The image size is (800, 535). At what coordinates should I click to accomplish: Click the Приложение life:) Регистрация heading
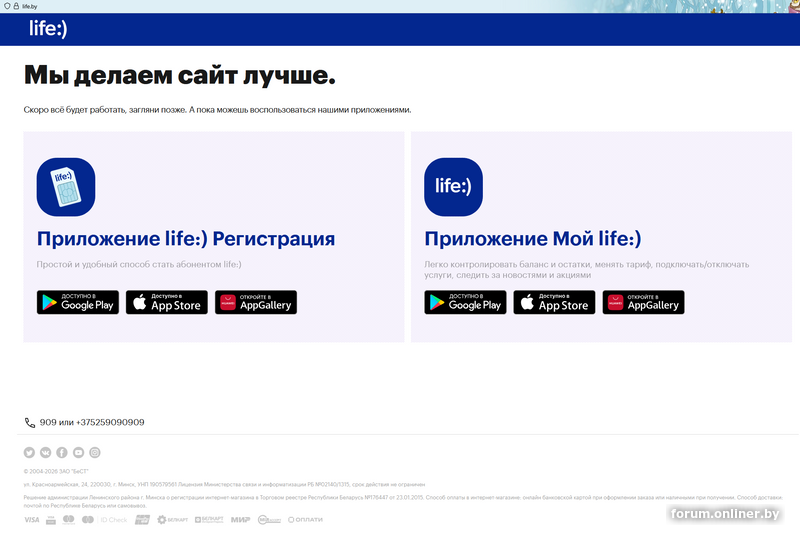(x=186, y=239)
